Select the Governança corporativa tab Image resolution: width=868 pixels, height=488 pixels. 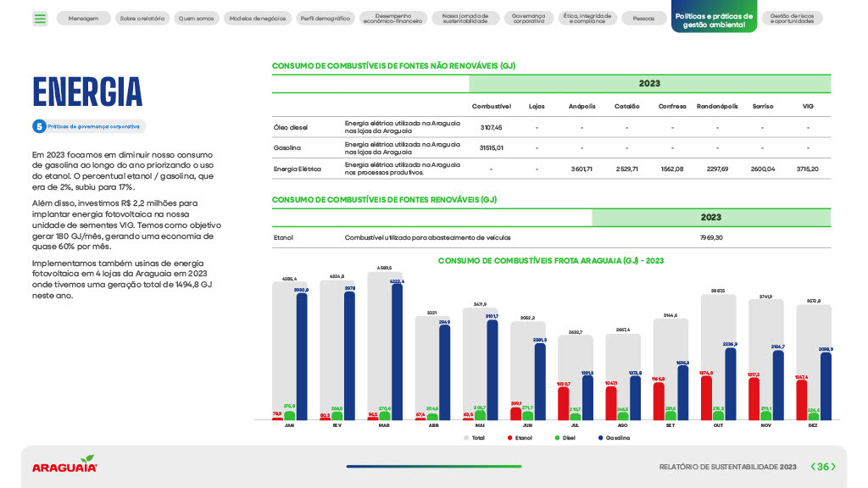529,19
